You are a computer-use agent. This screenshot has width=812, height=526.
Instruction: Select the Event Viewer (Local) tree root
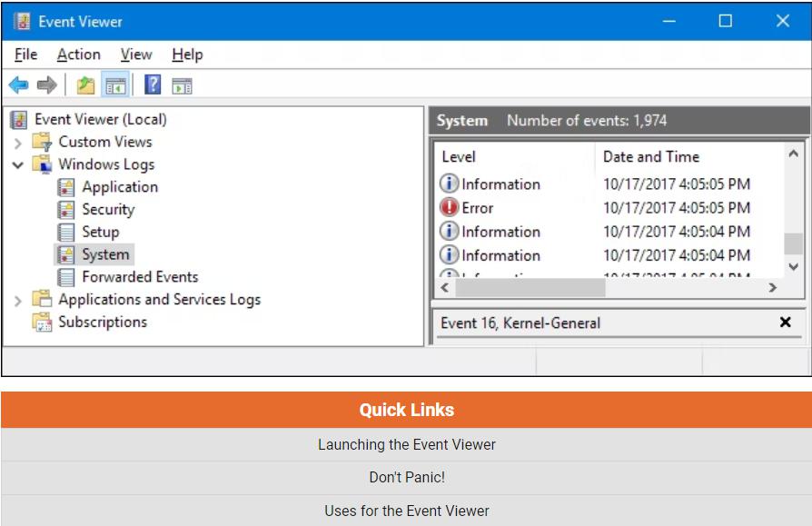(x=101, y=120)
